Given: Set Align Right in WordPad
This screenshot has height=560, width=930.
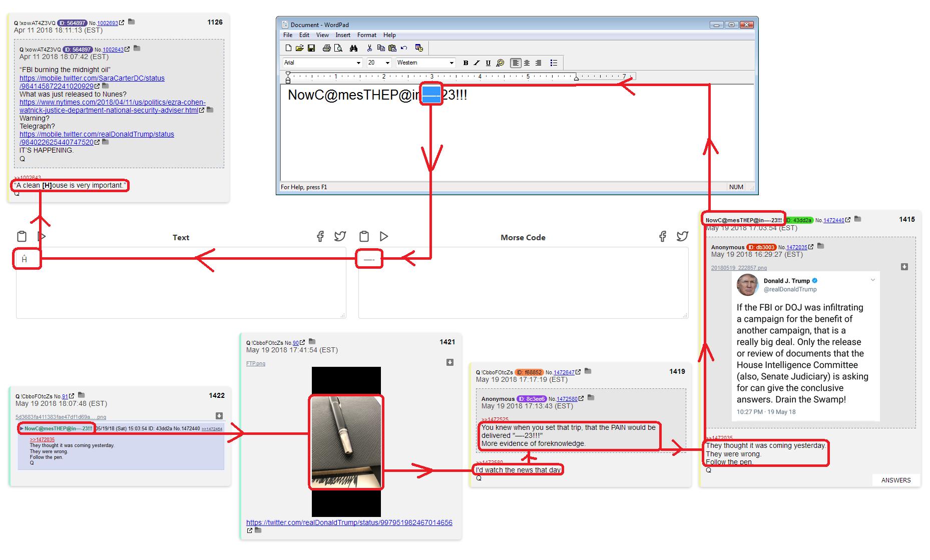Looking at the screenshot, I should click(x=538, y=63).
